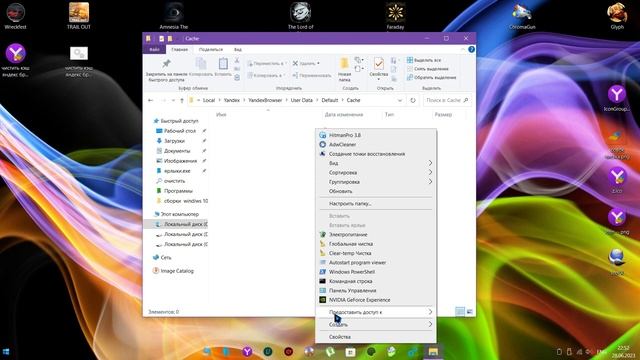
Task: Switch to the Главная ribbon tab
Action: [180, 49]
